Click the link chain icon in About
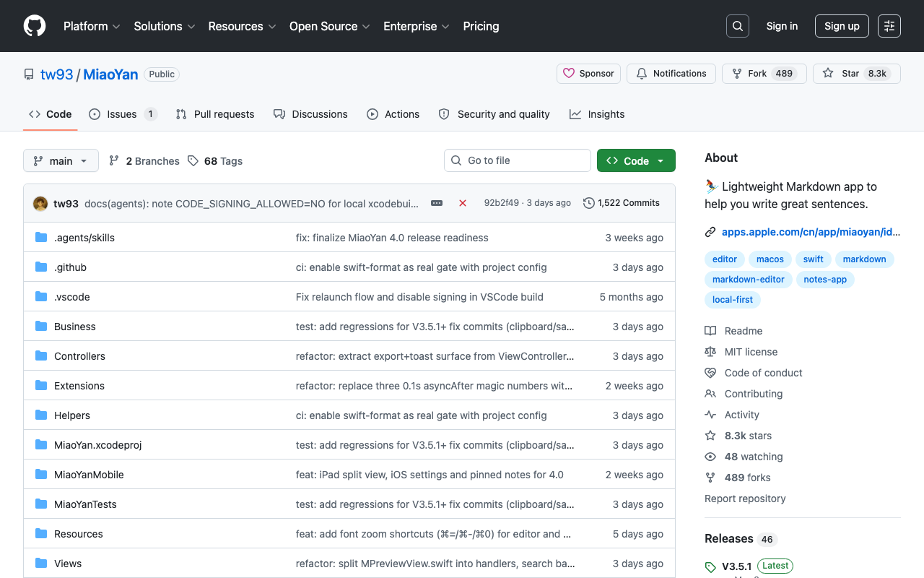This screenshot has width=924, height=578. tap(710, 232)
